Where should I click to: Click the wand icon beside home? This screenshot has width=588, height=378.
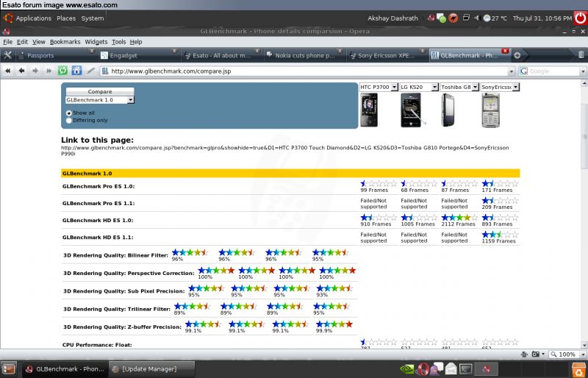pos(90,71)
